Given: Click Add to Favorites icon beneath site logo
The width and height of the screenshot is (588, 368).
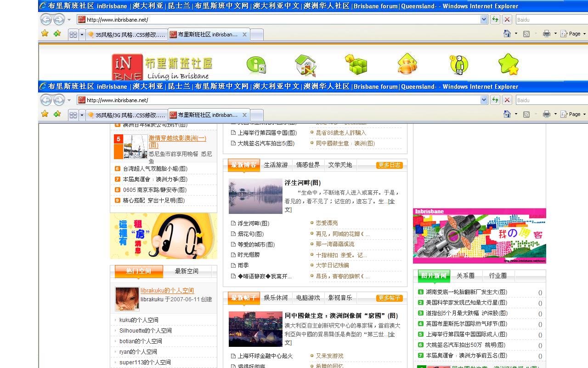Looking at the screenshot, I should 57,114.
